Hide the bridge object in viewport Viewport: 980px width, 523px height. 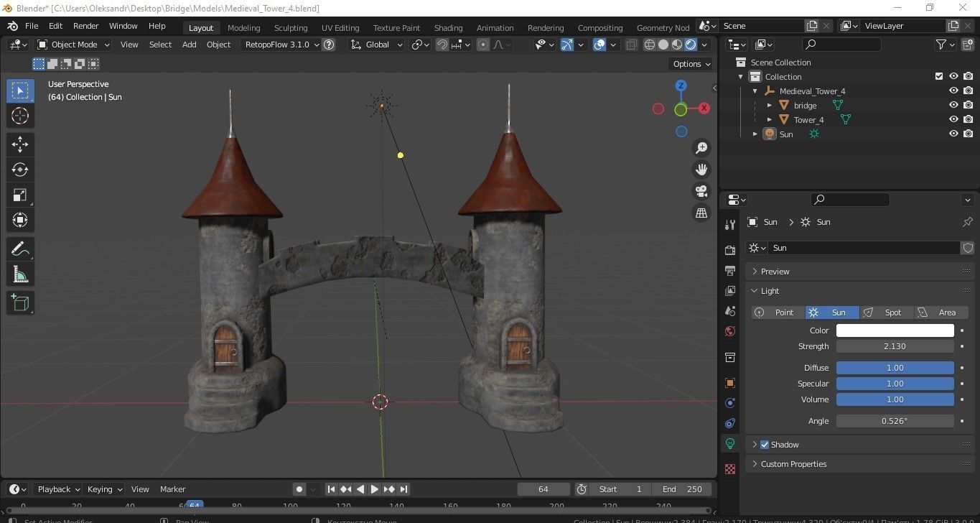(x=953, y=105)
